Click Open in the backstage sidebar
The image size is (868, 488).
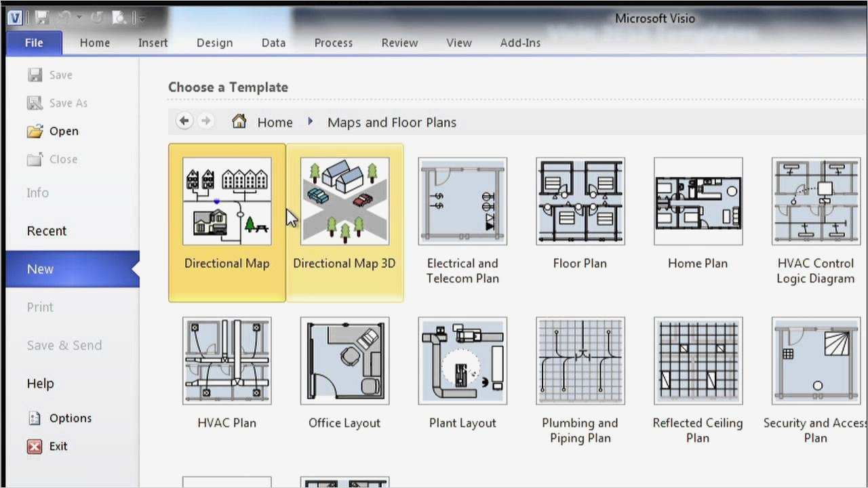(53, 131)
